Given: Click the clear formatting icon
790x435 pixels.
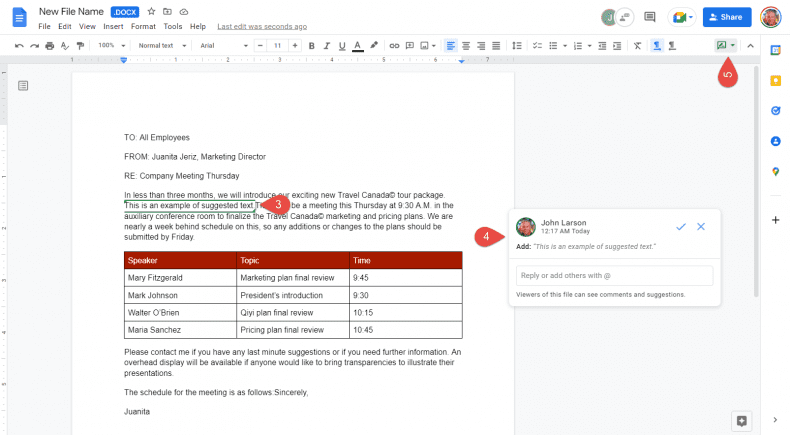Looking at the screenshot, I should click(638, 46).
